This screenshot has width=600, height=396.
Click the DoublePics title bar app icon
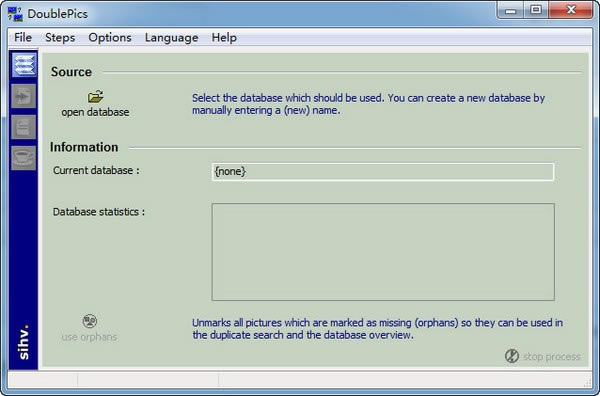(x=15, y=14)
